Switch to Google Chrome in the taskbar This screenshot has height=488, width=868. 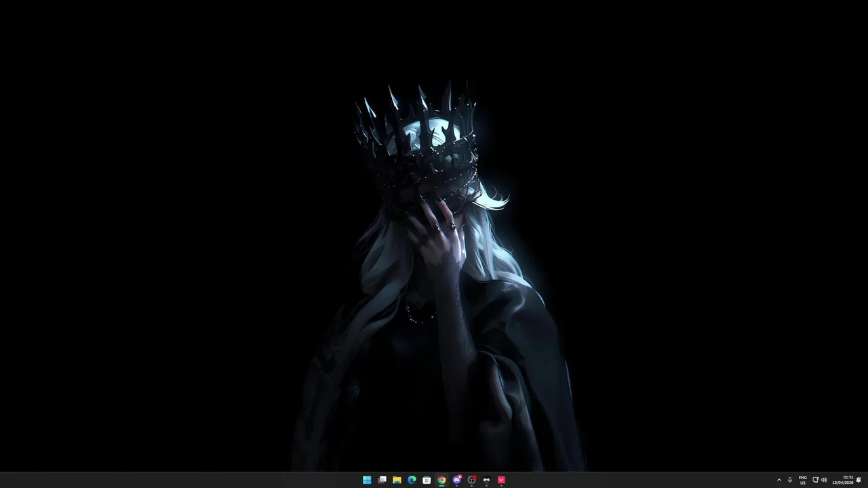coord(441,480)
